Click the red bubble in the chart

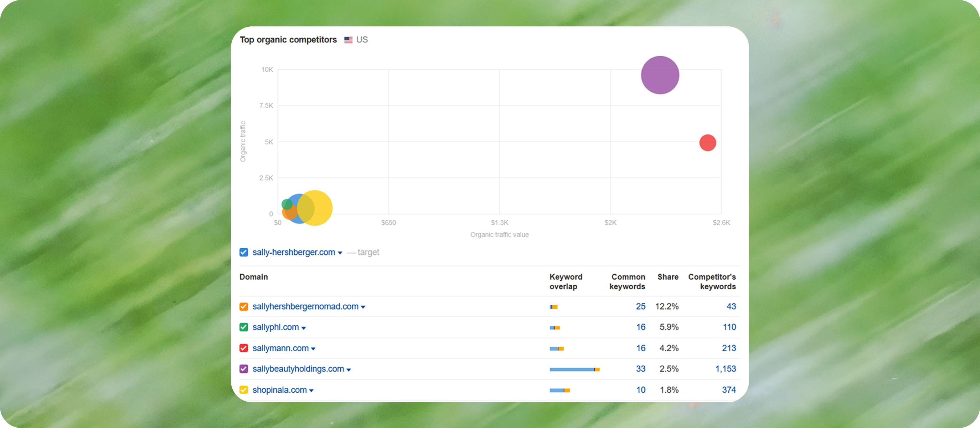[x=708, y=143]
